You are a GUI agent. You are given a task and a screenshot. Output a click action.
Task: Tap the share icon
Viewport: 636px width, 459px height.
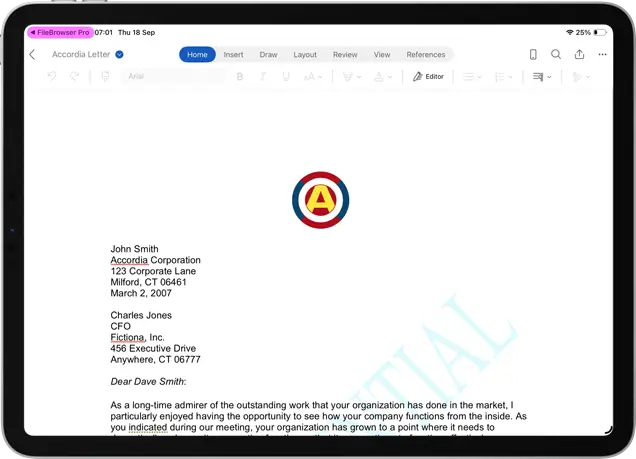tap(579, 55)
